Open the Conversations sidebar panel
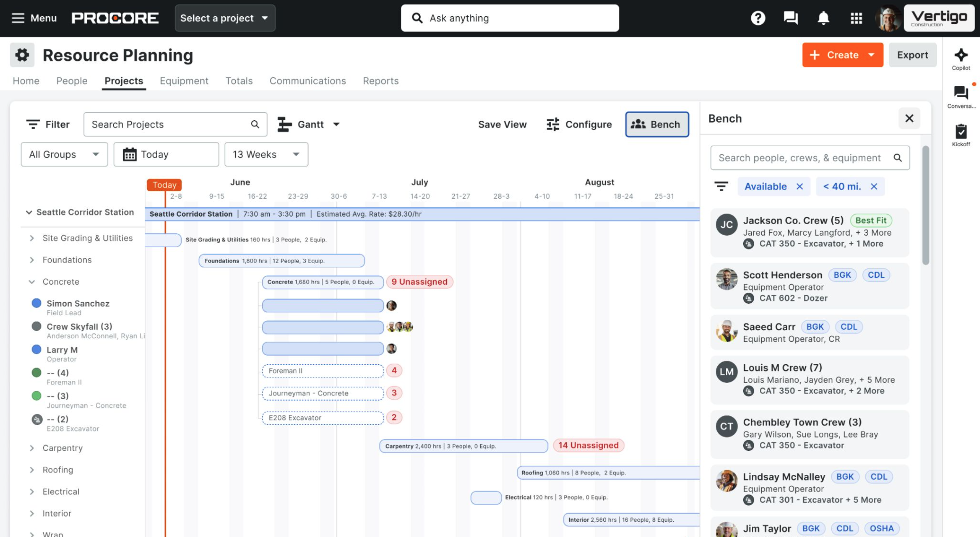This screenshot has height=537, width=980. tap(960, 93)
